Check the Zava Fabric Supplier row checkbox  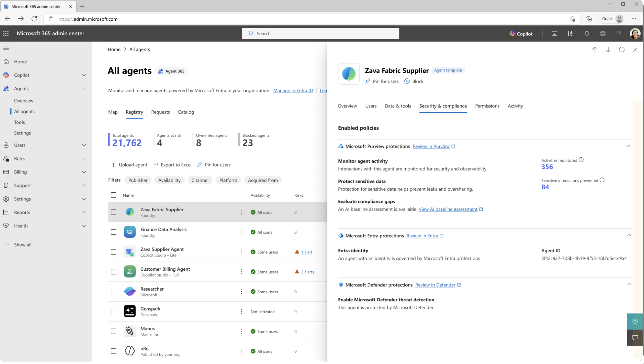click(114, 213)
